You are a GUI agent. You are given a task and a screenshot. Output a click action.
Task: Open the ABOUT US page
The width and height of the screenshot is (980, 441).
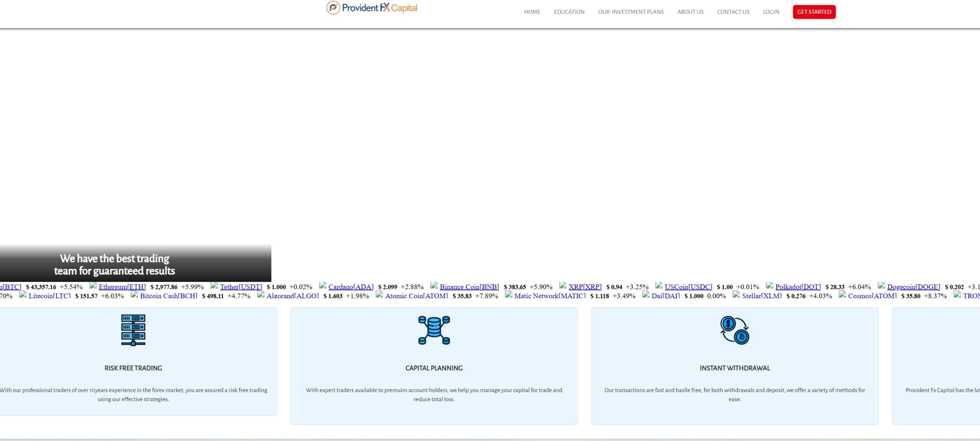click(x=690, y=11)
